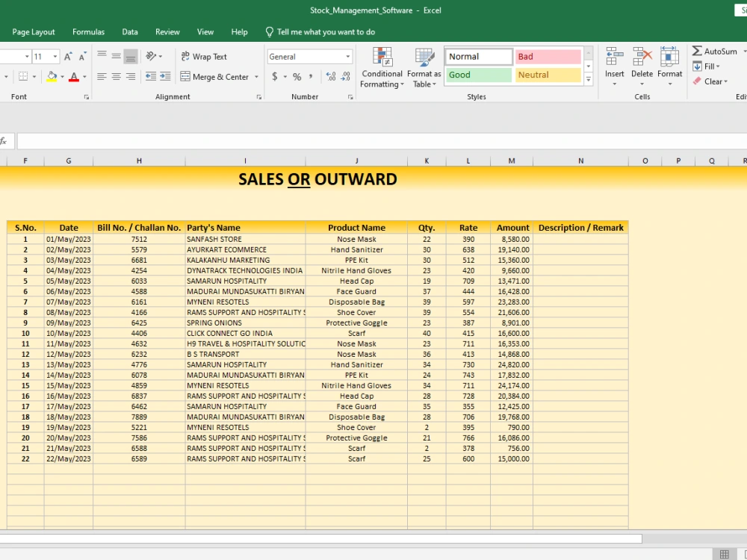Open the Formulas ribbon tab
This screenshot has height=560, width=747.
click(88, 32)
